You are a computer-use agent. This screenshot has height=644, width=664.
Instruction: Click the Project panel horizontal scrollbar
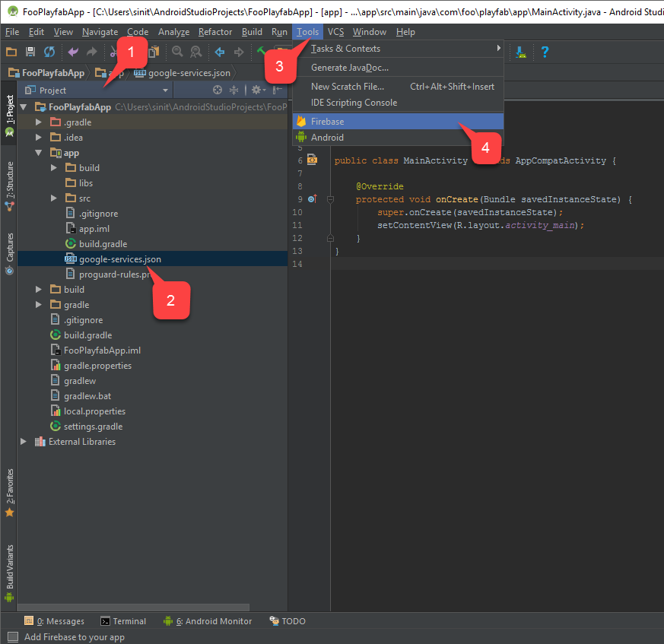pos(133,608)
